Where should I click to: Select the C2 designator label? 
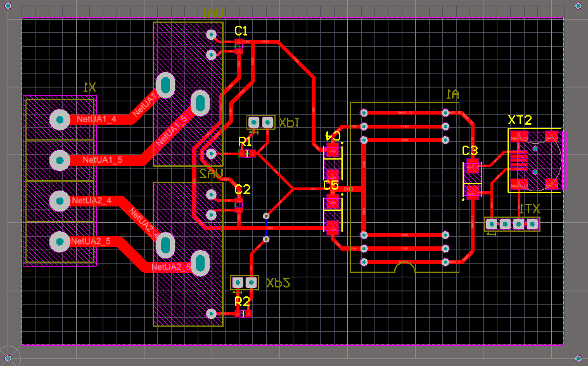(242, 189)
